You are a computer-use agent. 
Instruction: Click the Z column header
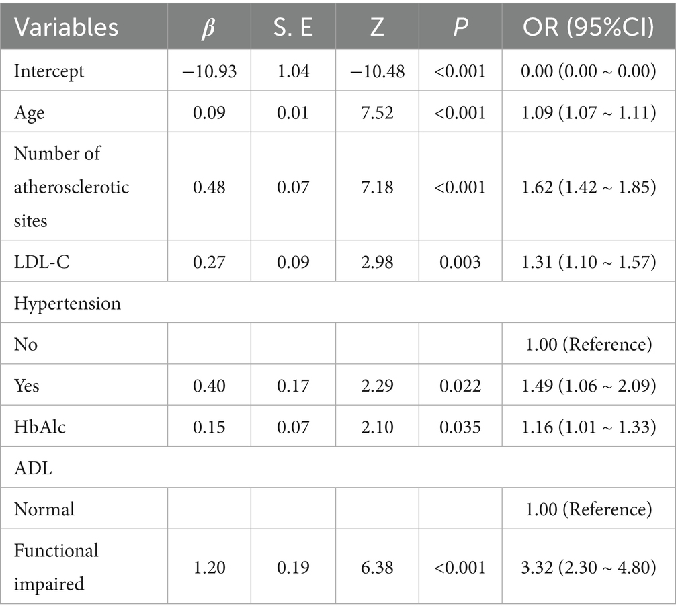pos(376,27)
